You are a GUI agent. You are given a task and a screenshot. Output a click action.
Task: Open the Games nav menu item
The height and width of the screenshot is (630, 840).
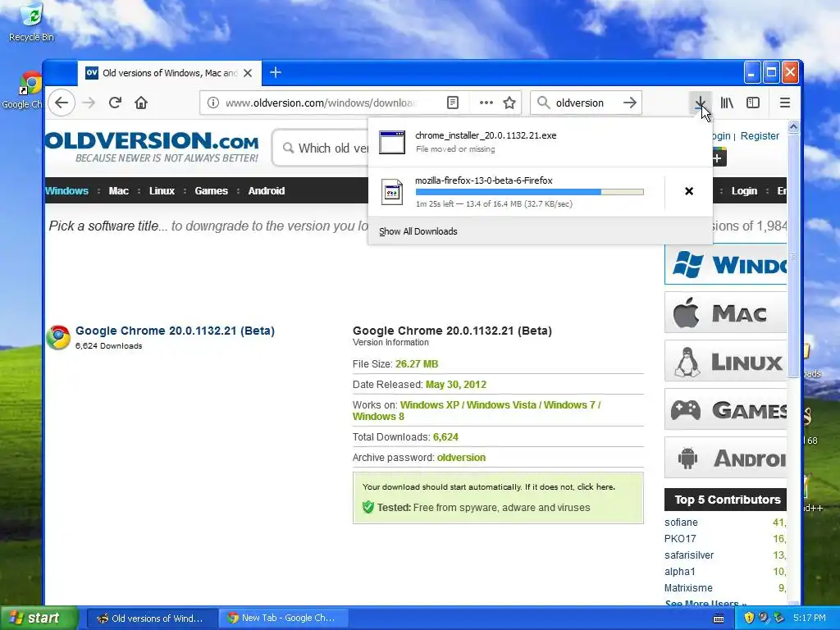tap(211, 190)
